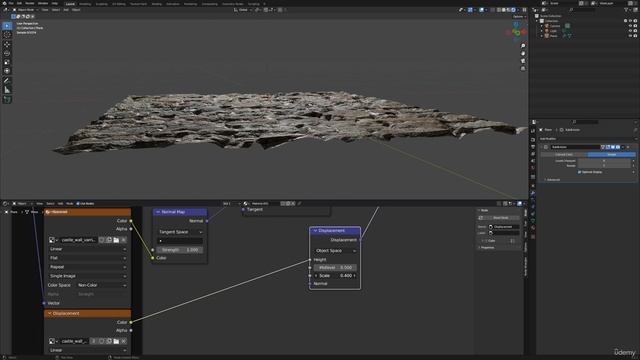The height and width of the screenshot is (360, 640).
Task: Click Strength value field on Normal Map node
Action: click(x=180, y=250)
